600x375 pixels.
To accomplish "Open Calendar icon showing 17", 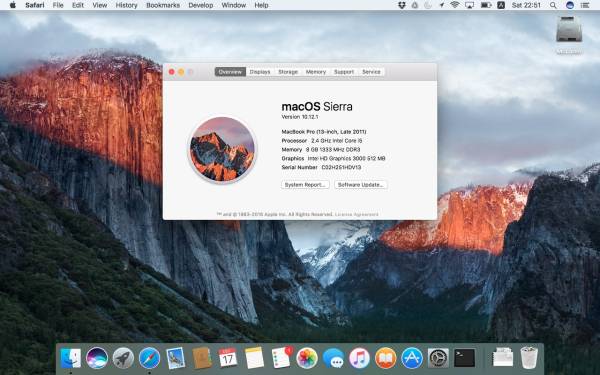I will (x=228, y=359).
